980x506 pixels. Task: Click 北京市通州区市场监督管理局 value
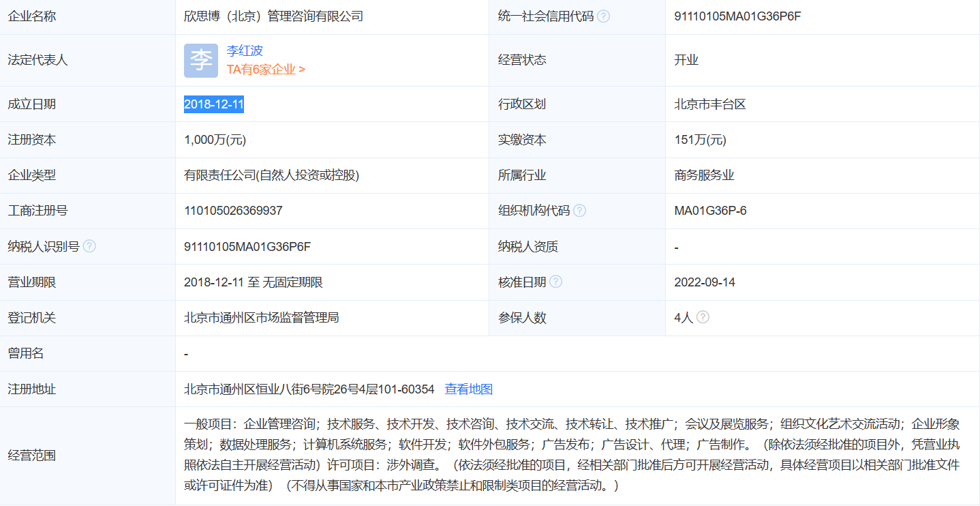pos(262,317)
